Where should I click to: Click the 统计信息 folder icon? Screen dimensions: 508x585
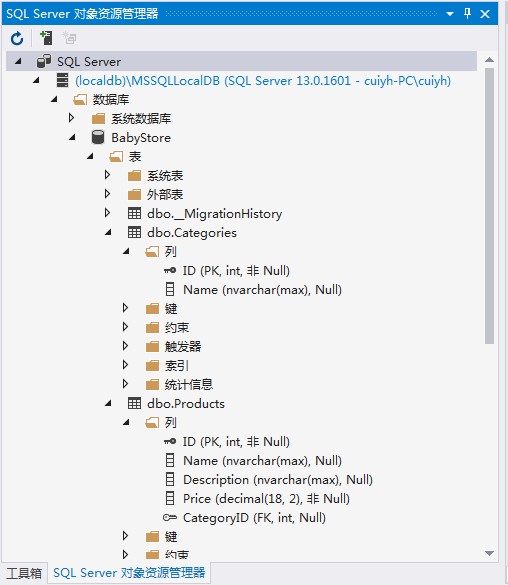tap(152, 384)
